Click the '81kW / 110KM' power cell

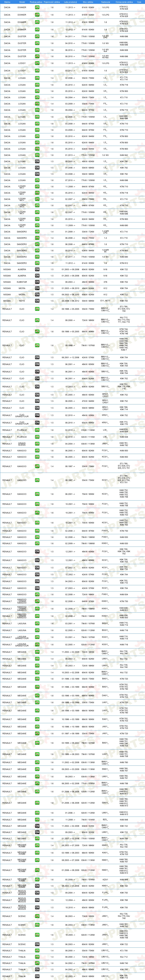(88, 430)
